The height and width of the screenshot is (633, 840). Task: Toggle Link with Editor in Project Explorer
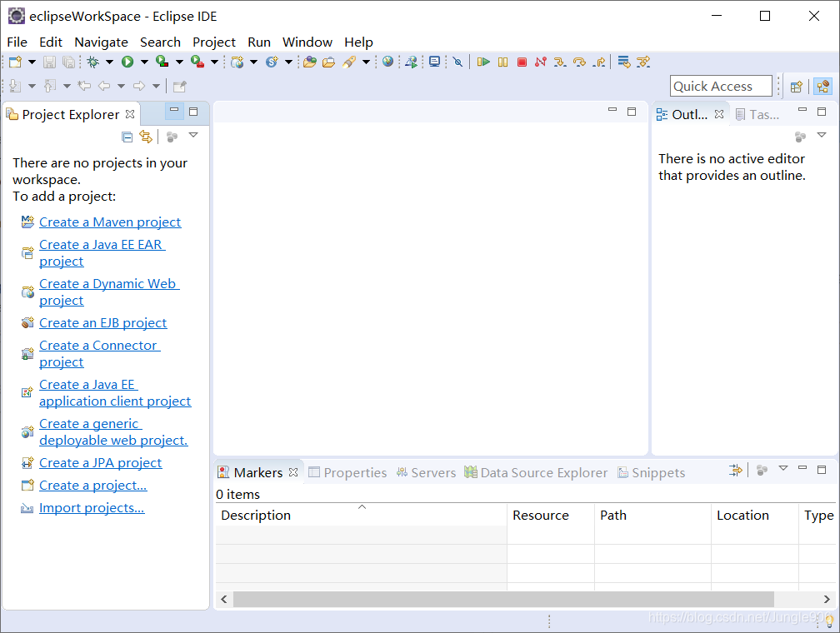coord(145,137)
